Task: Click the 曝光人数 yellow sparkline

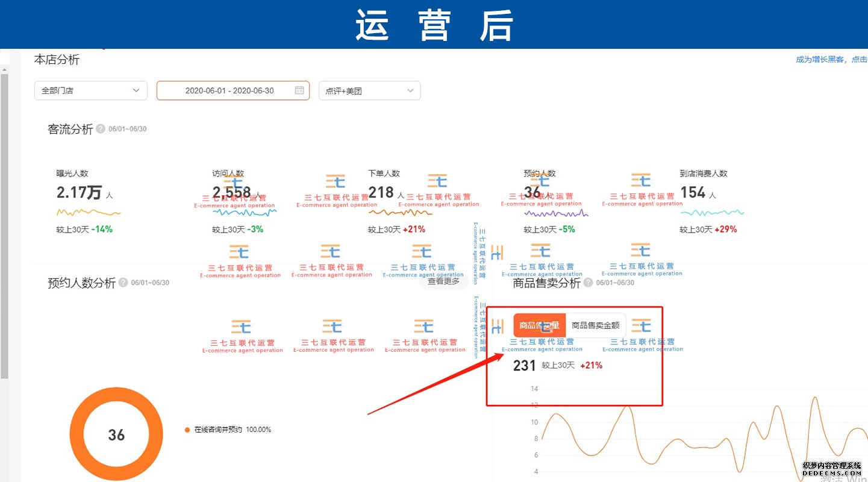Action: point(89,212)
